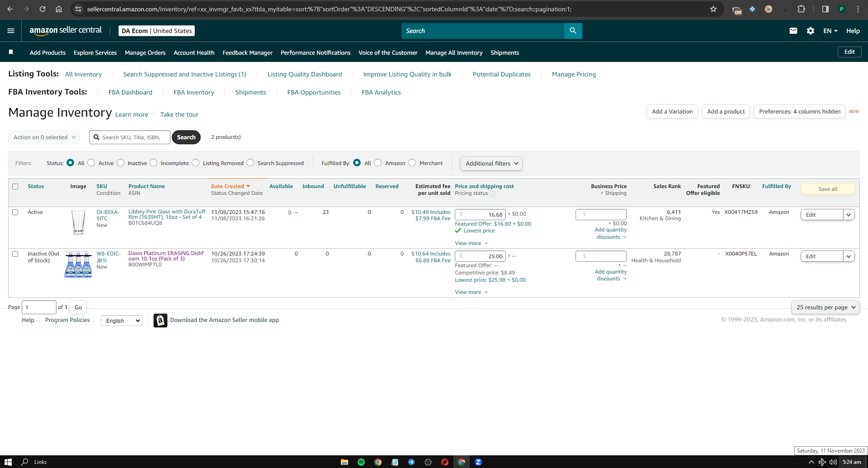Viewport: 868px width, 468px height.
Task: Select the Active status filter
Action: (91, 163)
